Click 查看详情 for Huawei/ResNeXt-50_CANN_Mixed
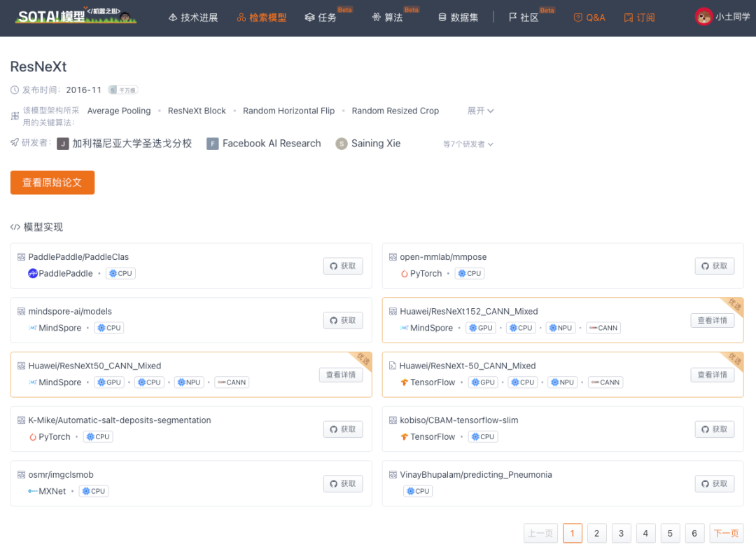The width and height of the screenshot is (756, 559). click(x=712, y=375)
